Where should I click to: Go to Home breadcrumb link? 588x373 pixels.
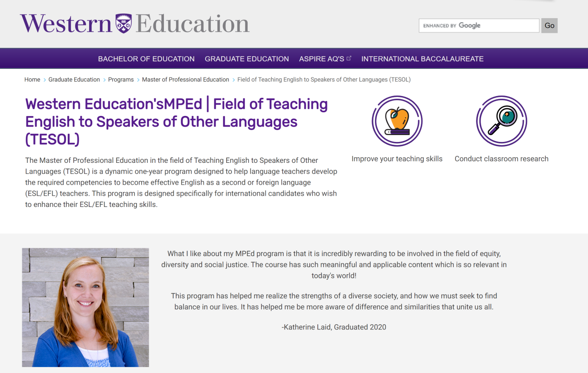click(x=32, y=80)
